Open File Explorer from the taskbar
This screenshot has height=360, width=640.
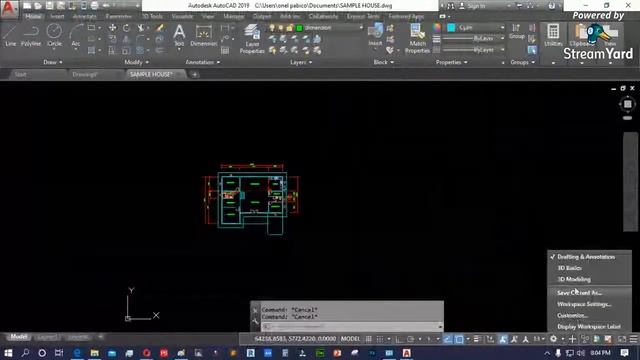[x=94, y=353]
